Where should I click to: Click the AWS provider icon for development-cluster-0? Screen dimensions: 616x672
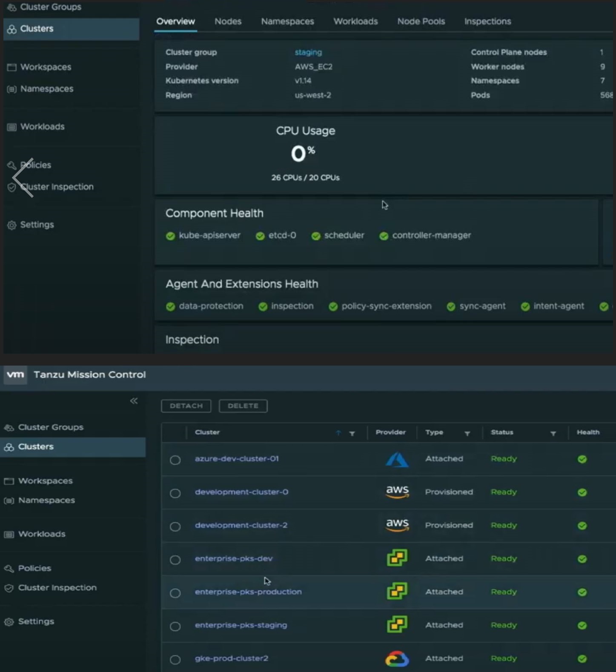pos(397,492)
